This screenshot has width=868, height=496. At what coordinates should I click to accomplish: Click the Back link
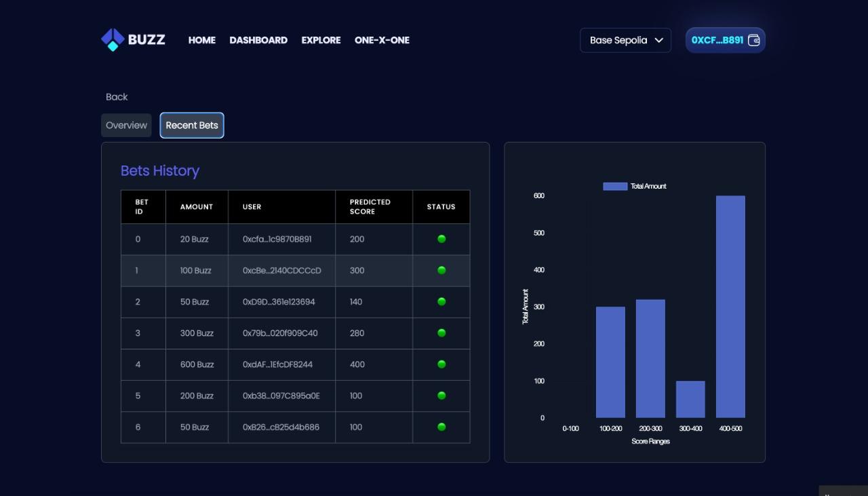click(117, 97)
